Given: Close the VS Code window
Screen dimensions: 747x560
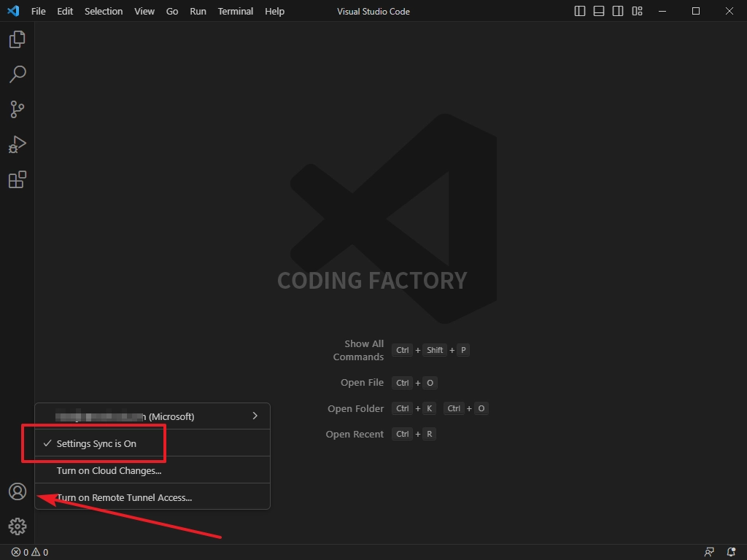Looking at the screenshot, I should click(x=729, y=11).
